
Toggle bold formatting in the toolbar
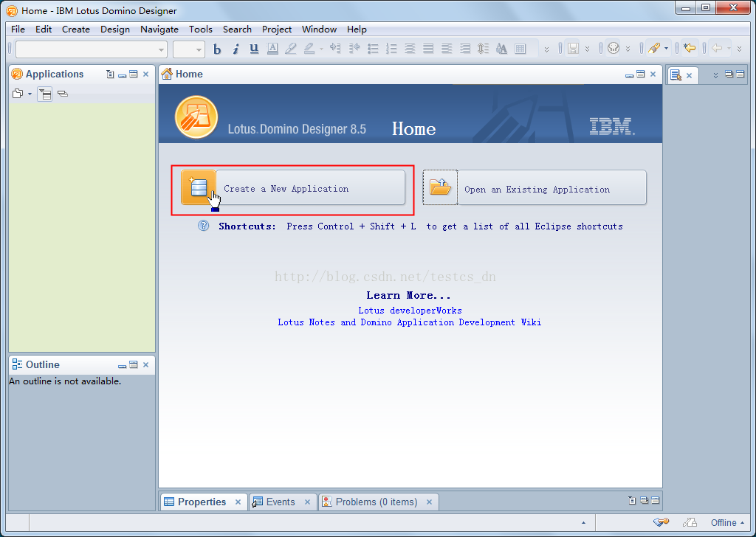pyautogui.click(x=217, y=49)
